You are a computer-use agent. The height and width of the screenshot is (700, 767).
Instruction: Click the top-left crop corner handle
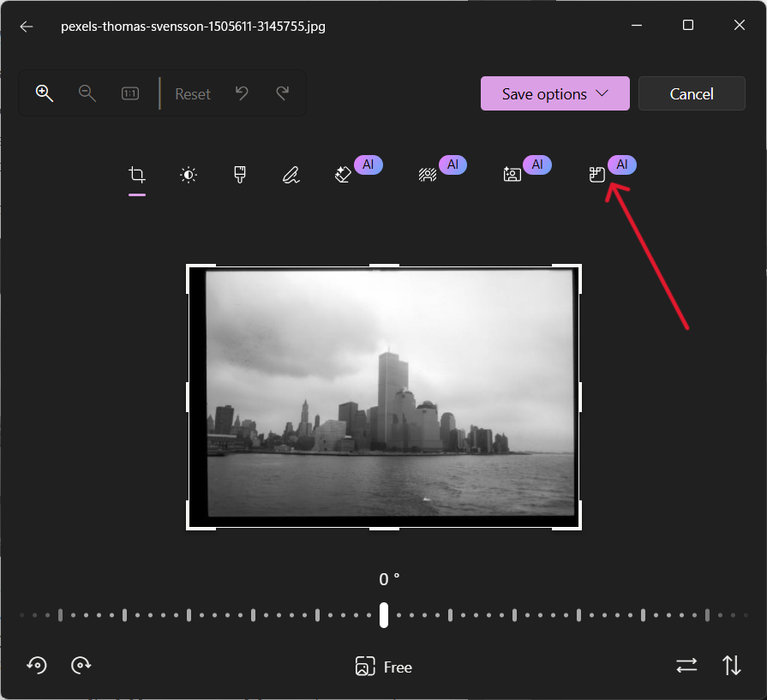(x=190, y=268)
